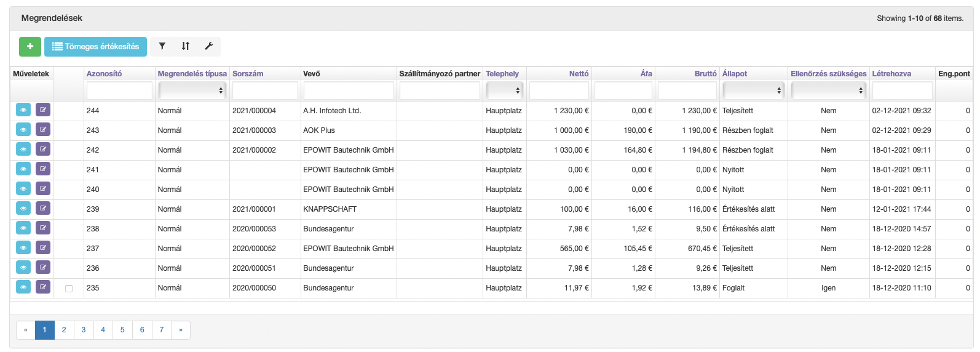This screenshot has height=352, width=980.
Task: Edit order 241 with pencil icon
Action: point(43,169)
